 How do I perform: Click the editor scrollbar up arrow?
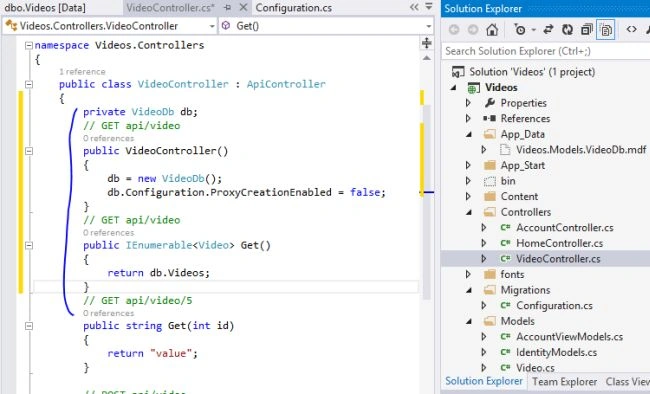[x=427, y=58]
